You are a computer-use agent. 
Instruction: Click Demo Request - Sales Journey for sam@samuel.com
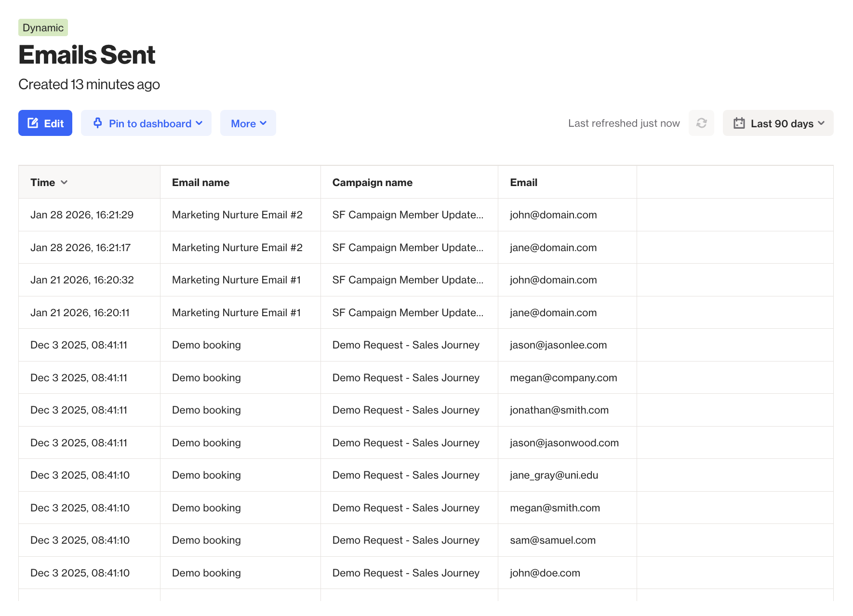(406, 540)
